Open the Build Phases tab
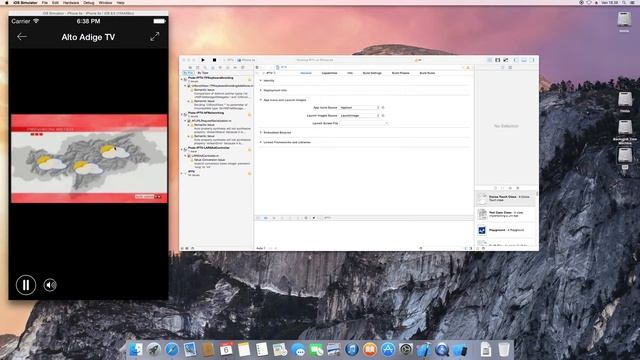Image resolution: width=640 pixels, height=360 pixels. click(400, 73)
